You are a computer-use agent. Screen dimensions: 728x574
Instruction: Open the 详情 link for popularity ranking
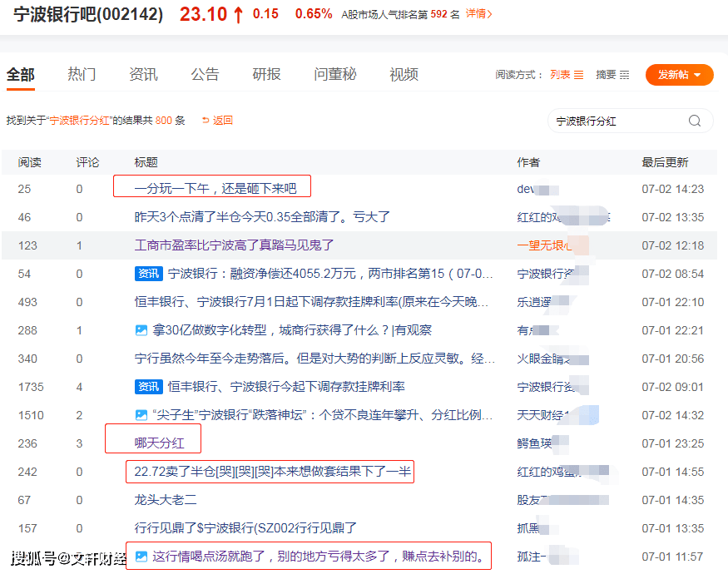pyautogui.click(x=478, y=14)
